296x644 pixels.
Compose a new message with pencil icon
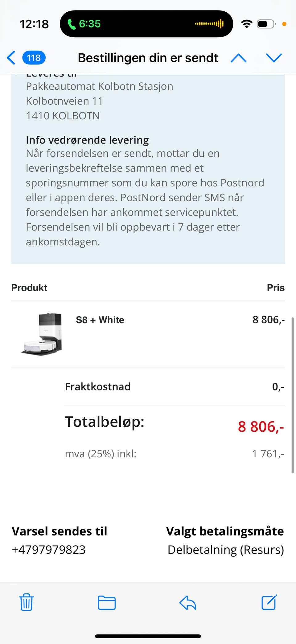coord(269,602)
